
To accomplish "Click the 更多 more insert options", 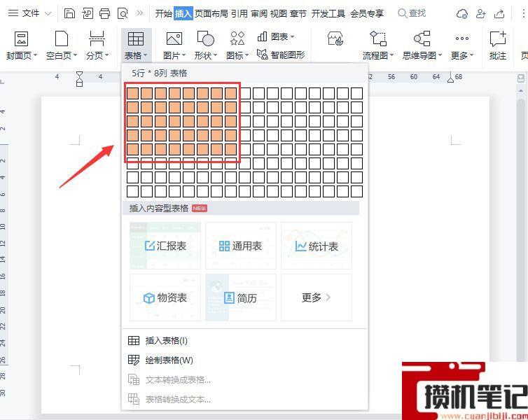I will point(462,45).
